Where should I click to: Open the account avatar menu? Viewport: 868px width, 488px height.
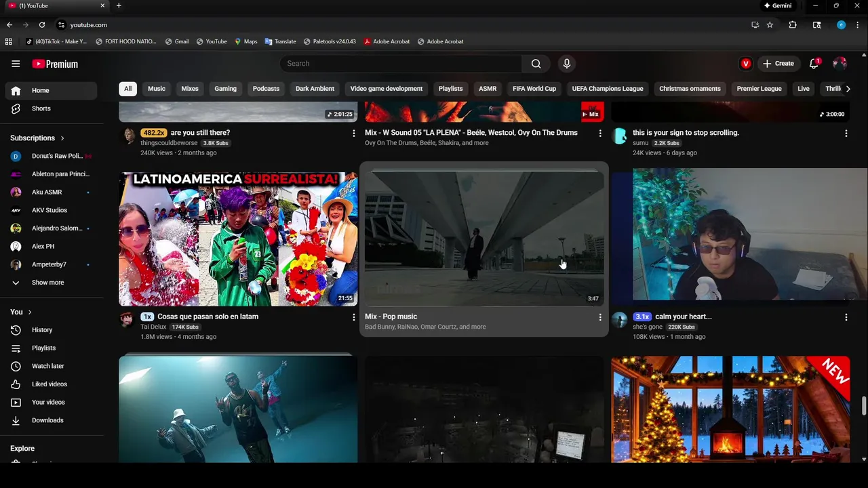tap(840, 64)
